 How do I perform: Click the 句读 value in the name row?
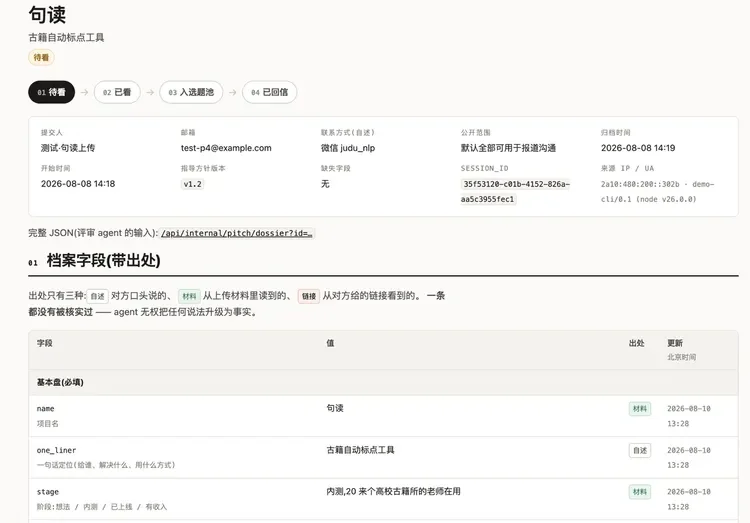335,408
